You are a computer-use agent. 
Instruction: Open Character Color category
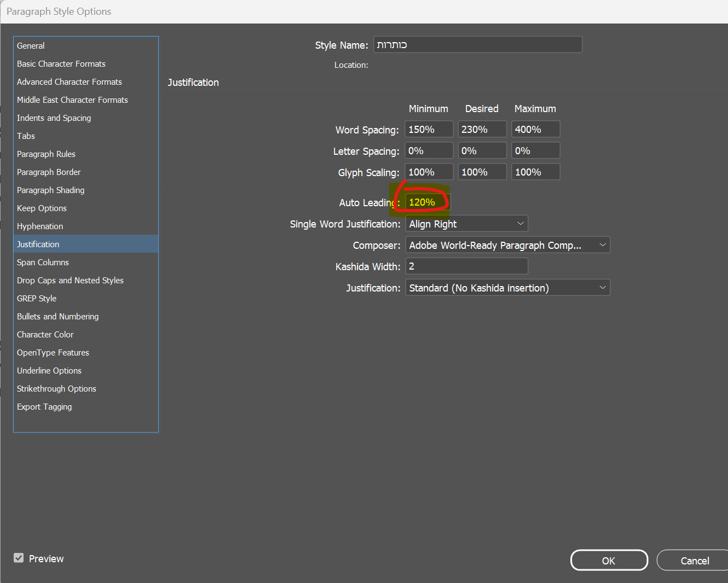tap(86, 335)
